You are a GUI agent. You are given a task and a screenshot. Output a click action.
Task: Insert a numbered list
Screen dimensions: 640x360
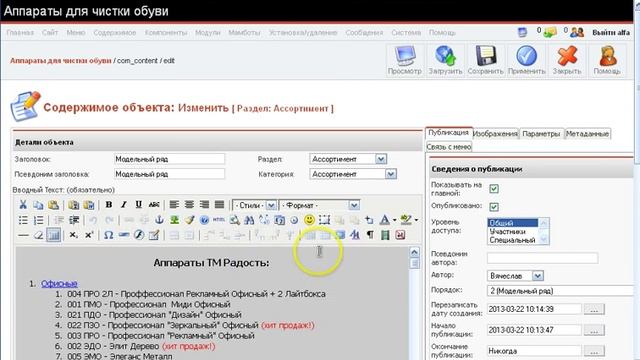click(x=38, y=220)
